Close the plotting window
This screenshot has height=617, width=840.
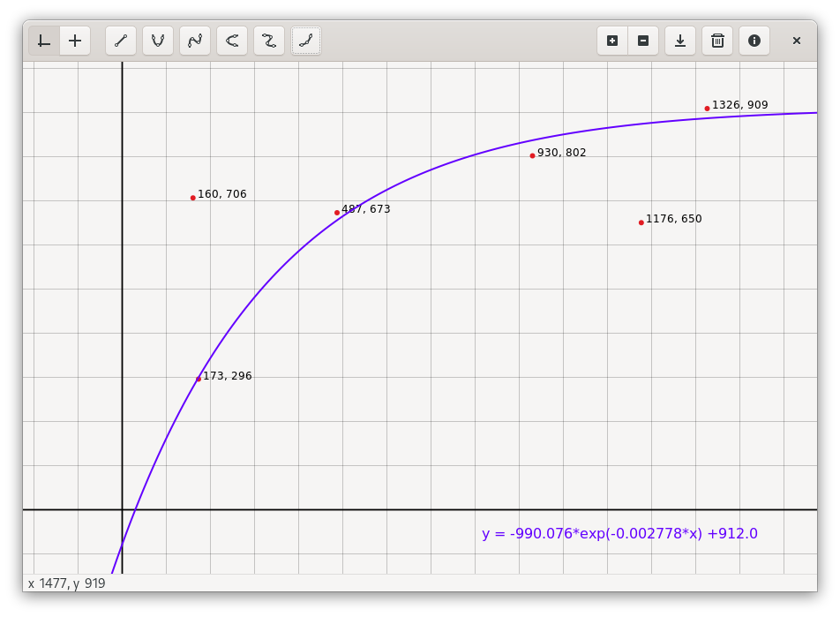pyautogui.click(x=796, y=41)
